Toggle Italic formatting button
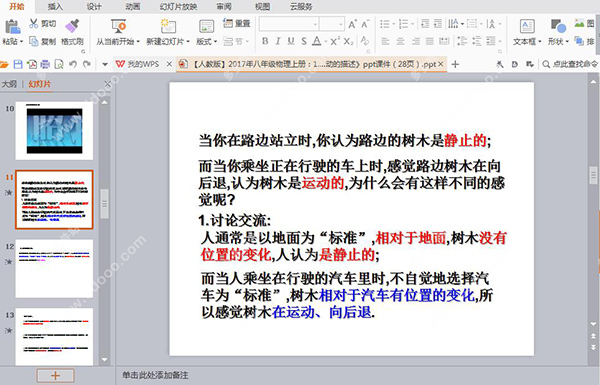This screenshot has height=385, width=600. (x=278, y=41)
